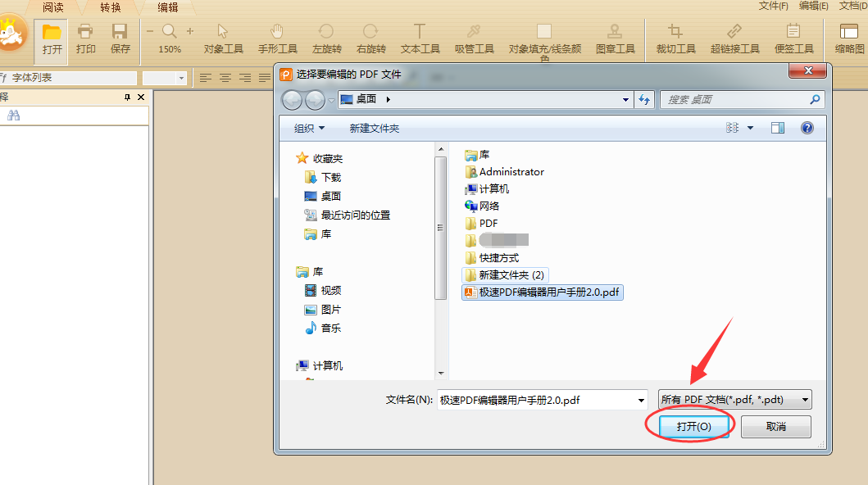Open the 文件(F) menu
This screenshot has height=485, width=868.
(774, 6)
